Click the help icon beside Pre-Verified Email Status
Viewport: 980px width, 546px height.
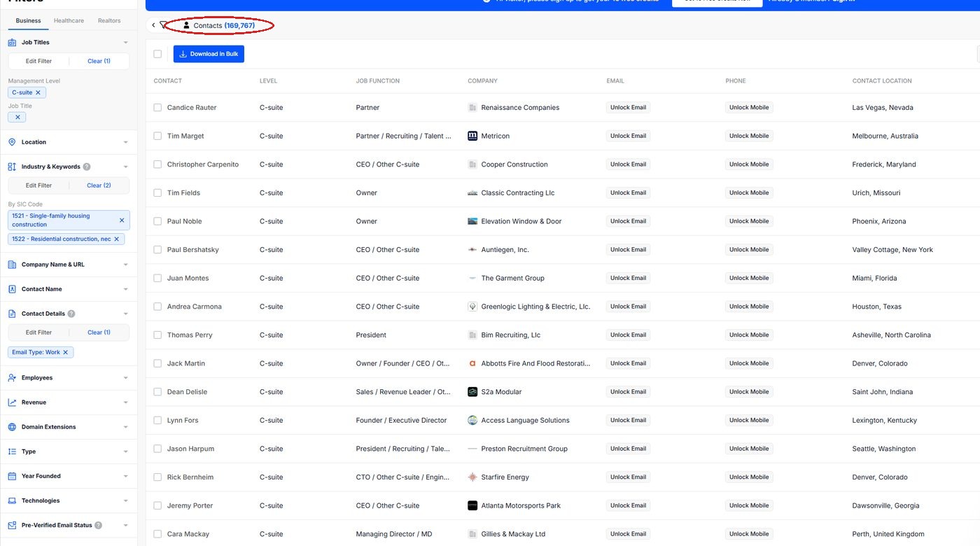pyautogui.click(x=98, y=525)
